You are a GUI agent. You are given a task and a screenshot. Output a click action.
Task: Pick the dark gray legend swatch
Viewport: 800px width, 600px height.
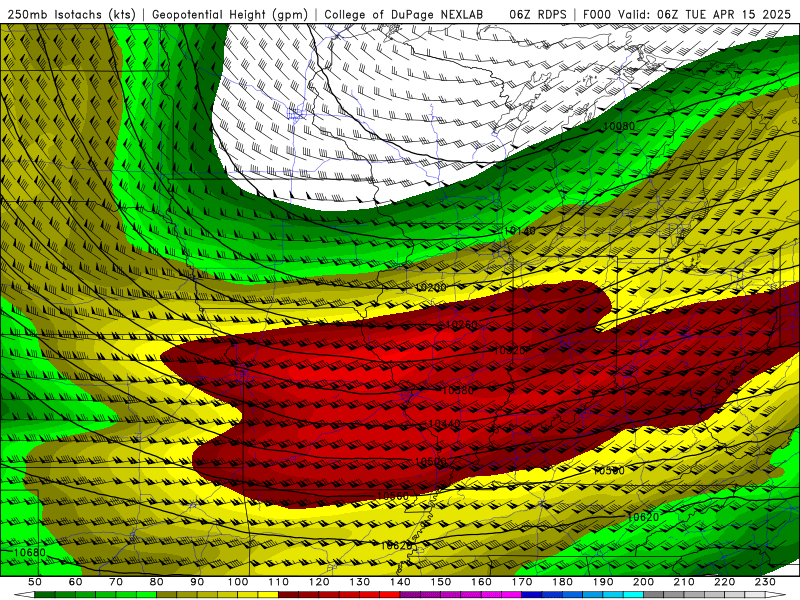click(x=653, y=594)
